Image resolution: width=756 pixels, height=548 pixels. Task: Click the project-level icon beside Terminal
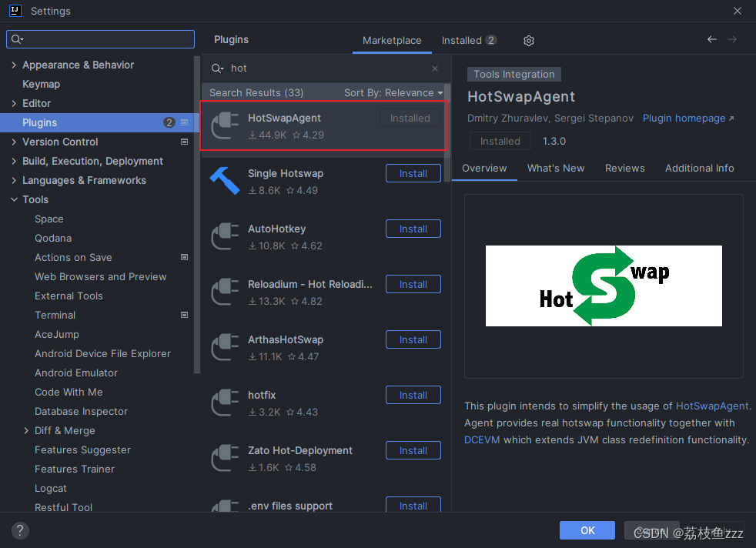pyautogui.click(x=184, y=316)
